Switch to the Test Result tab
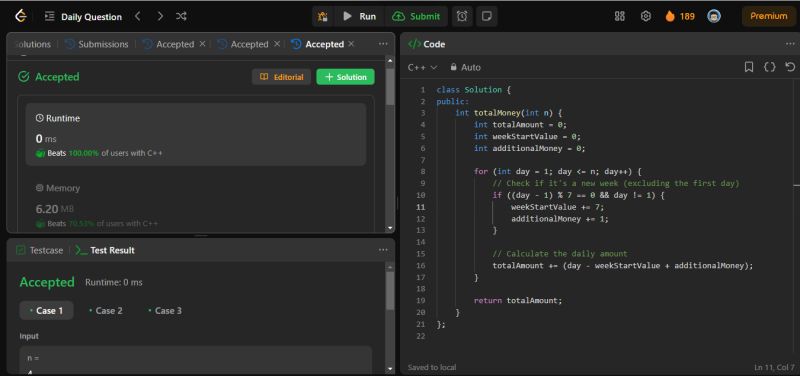800x376 pixels. pyautogui.click(x=105, y=250)
